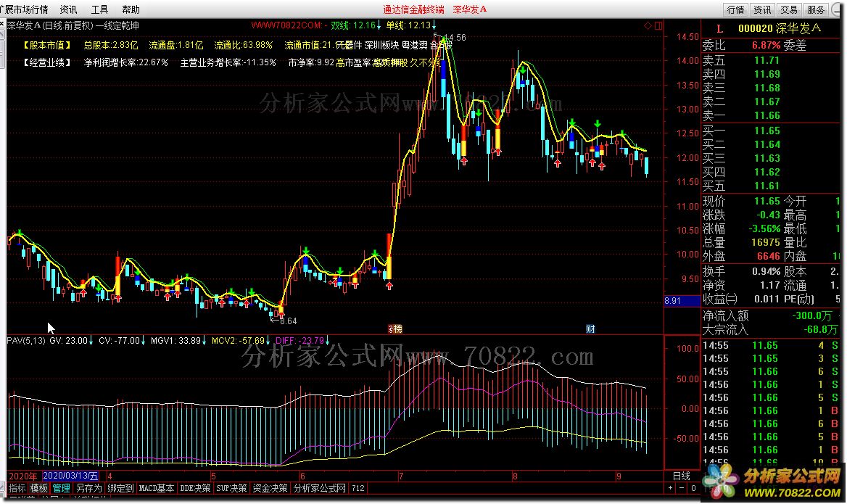Click the 日线 period label
847x504 pixels.
[682, 476]
